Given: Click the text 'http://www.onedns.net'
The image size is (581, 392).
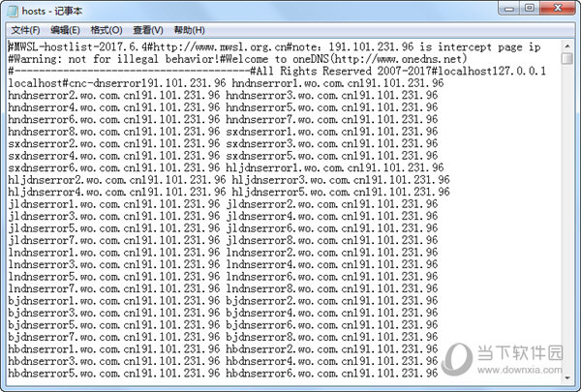Looking at the screenshot, I should tap(398, 59).
